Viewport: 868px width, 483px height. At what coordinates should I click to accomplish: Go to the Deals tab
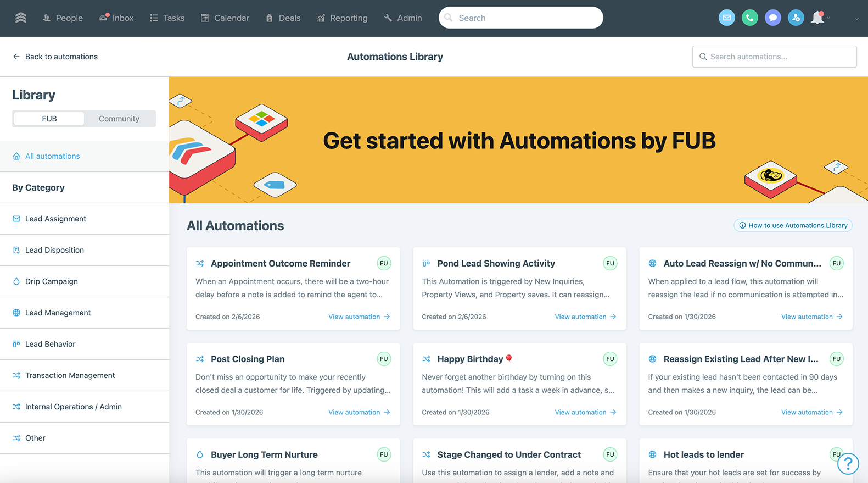(283, 18)
